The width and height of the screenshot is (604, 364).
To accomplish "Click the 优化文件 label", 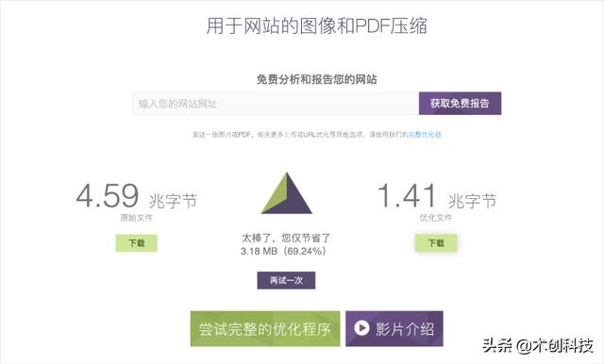I will [436, 218].
